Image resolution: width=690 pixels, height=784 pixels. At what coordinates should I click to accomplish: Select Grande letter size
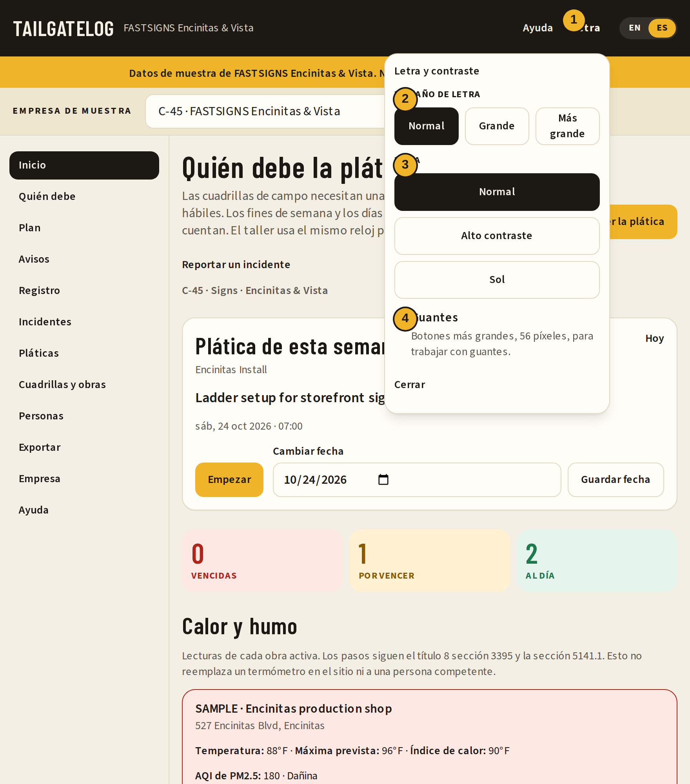pos(497,126)
